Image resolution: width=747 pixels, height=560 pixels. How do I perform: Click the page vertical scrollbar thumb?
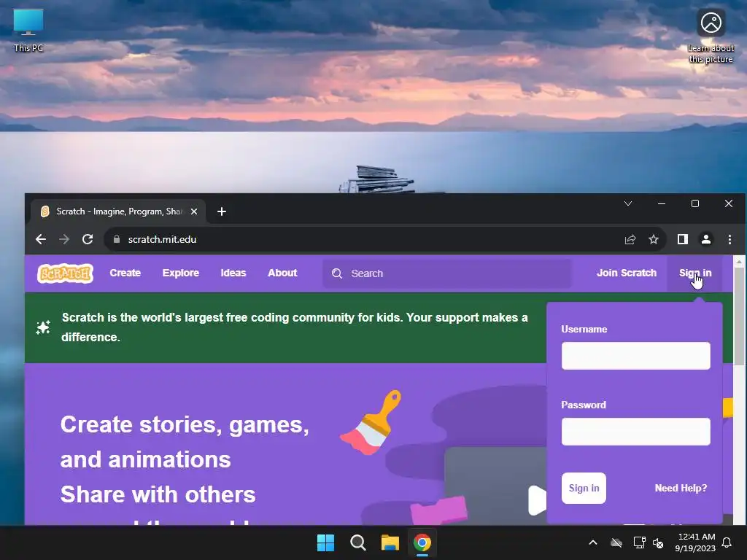click(739, 316)
